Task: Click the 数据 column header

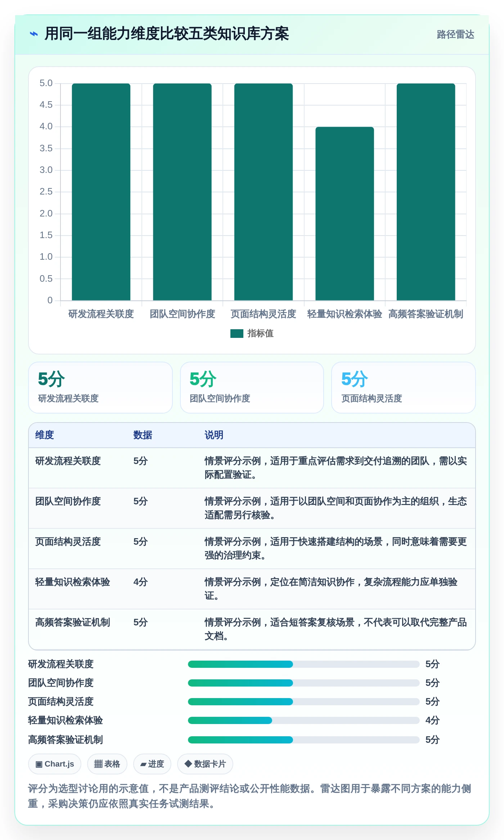Action: click(x=143, y=435)
